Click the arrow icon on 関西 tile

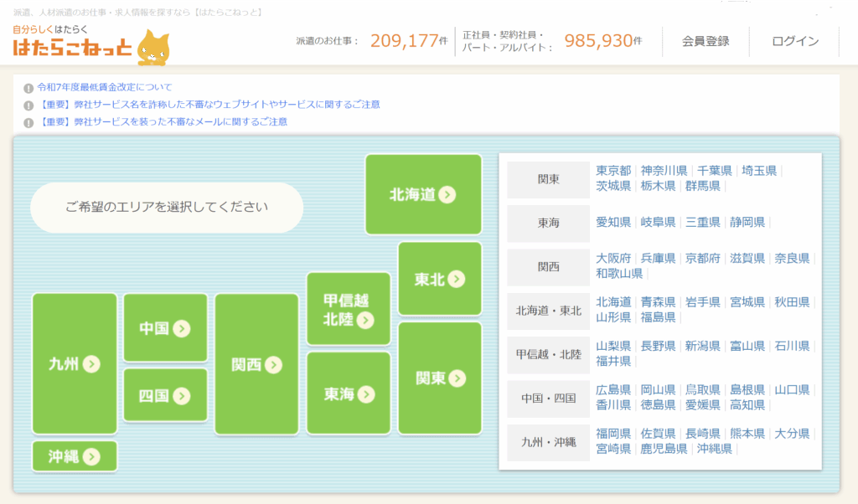coord(273,365)
